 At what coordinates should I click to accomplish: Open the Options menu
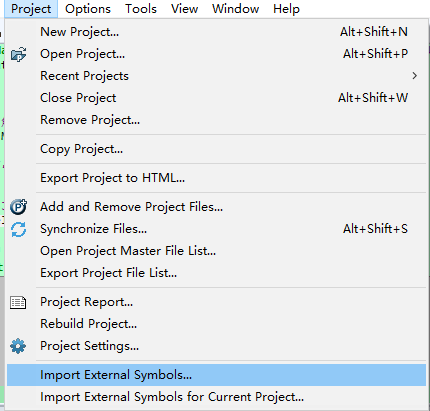tap(88, 9)
